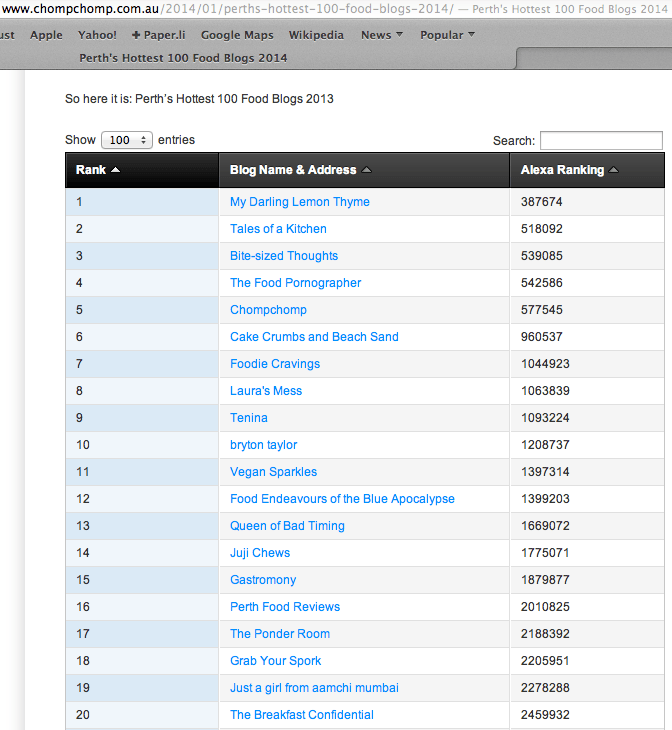Click rank cell of The Breakfast Confidential
This screenshot has height=730, width=672.
tap(142, 715)
